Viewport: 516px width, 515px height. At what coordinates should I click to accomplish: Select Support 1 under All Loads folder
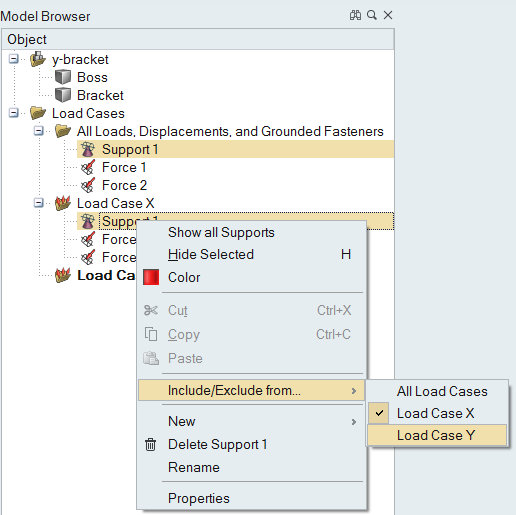235,149
